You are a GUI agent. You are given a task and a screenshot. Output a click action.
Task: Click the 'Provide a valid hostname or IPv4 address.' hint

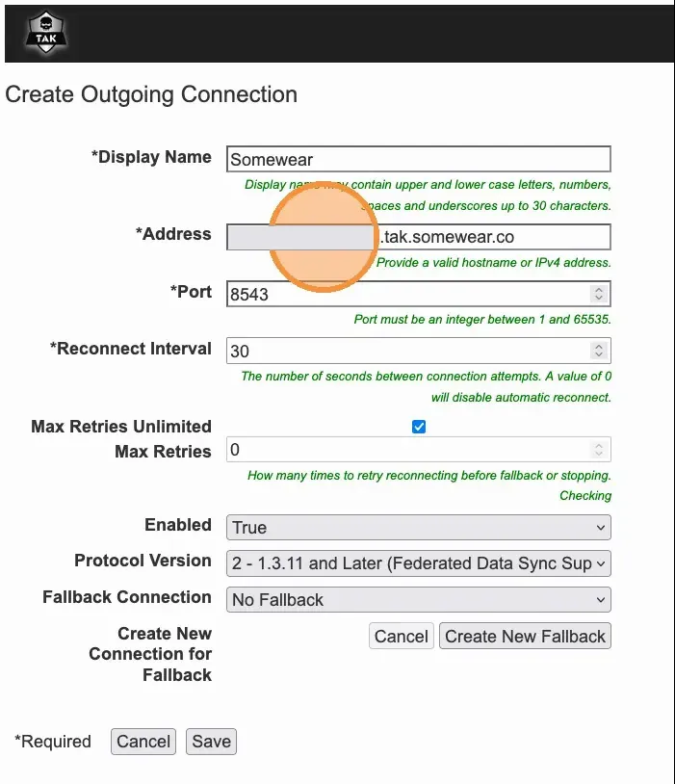tap(494, 263)
